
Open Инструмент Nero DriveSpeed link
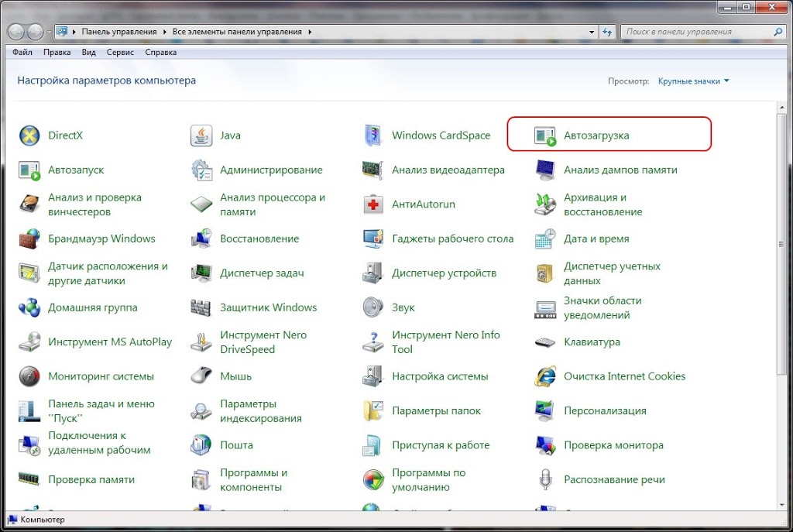click(263, 342)
